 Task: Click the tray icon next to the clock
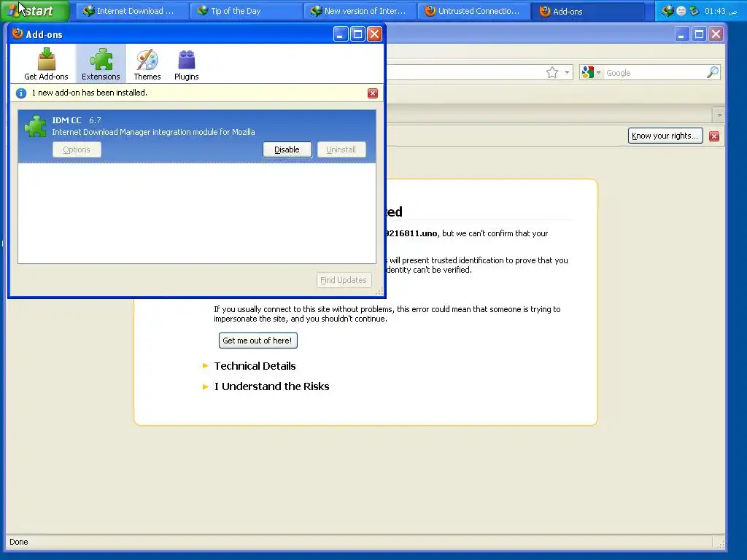694,10
